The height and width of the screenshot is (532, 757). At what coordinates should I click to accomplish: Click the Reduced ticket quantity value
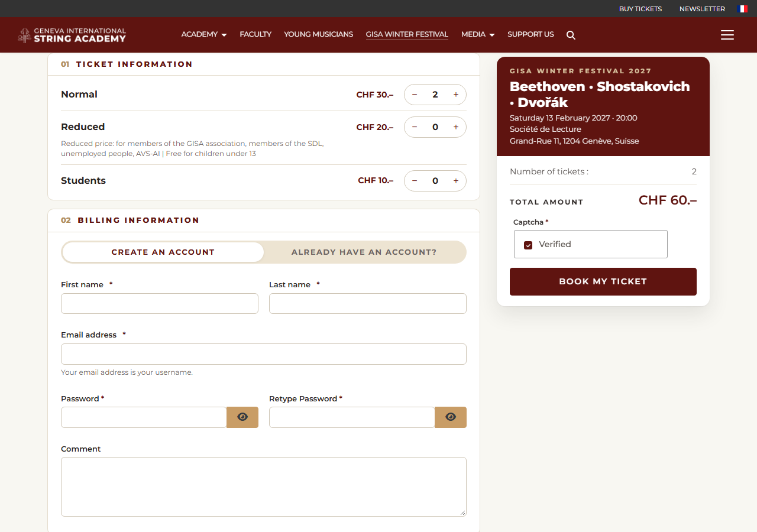tap(435, 127)
